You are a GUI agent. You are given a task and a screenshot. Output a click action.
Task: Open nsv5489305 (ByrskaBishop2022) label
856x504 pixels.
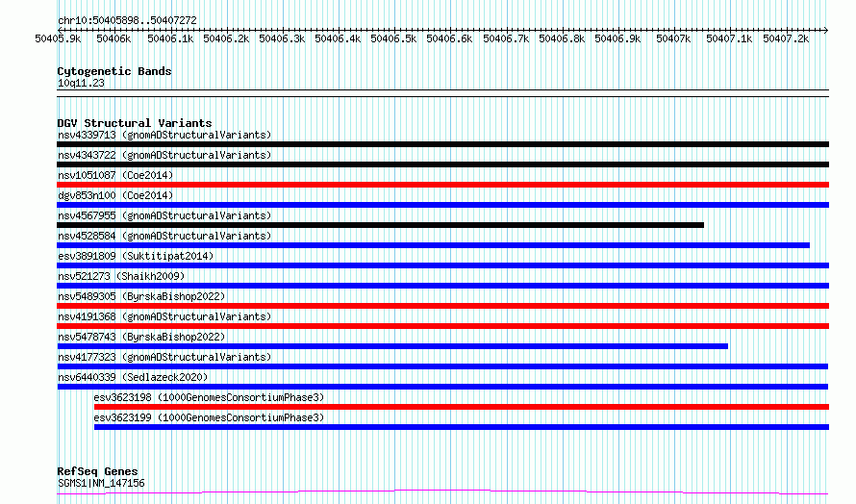coord(141,296)
